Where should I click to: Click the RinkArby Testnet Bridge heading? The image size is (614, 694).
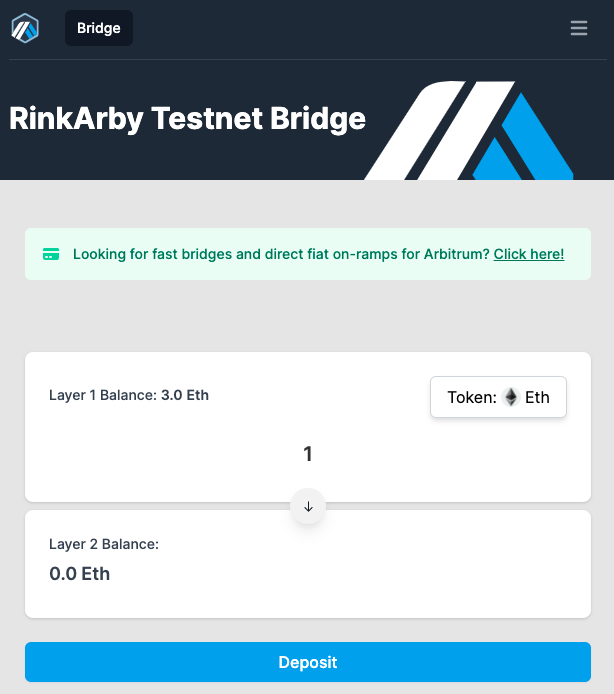pos(187,119)
